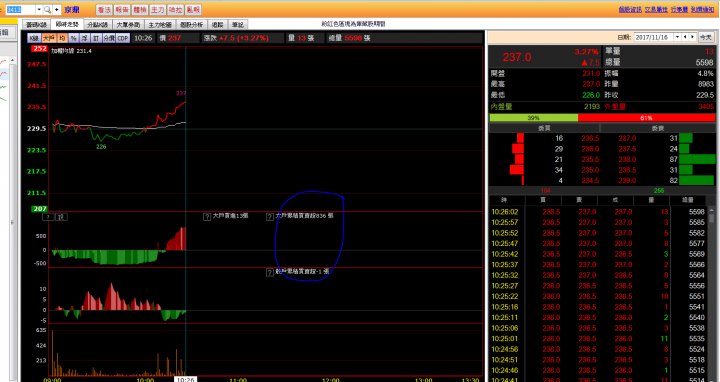The image size is (720, 382).
Task: Click help icon next to 大戶買進13張
Action: point(207,217)
